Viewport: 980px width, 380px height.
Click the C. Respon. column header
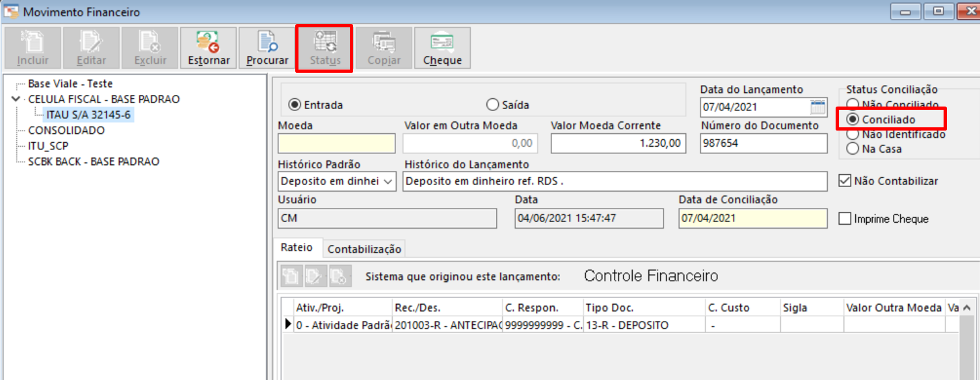point(542,308)
